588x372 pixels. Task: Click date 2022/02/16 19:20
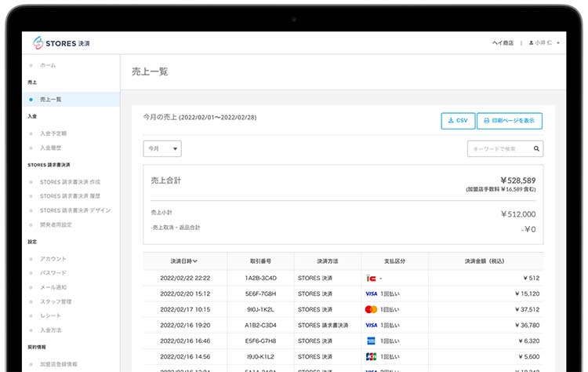tap(185, 325)
